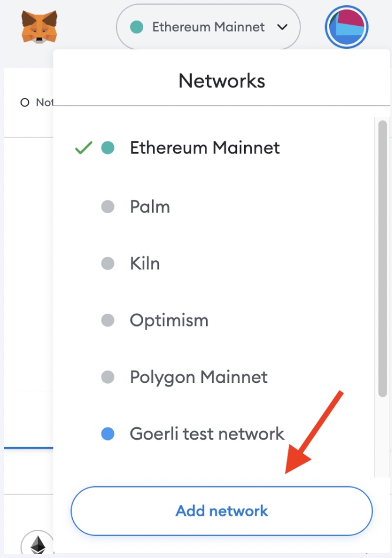Select Palm from the networks list
The width and height of the screenshot is (392, 558).
pos(150,207)
